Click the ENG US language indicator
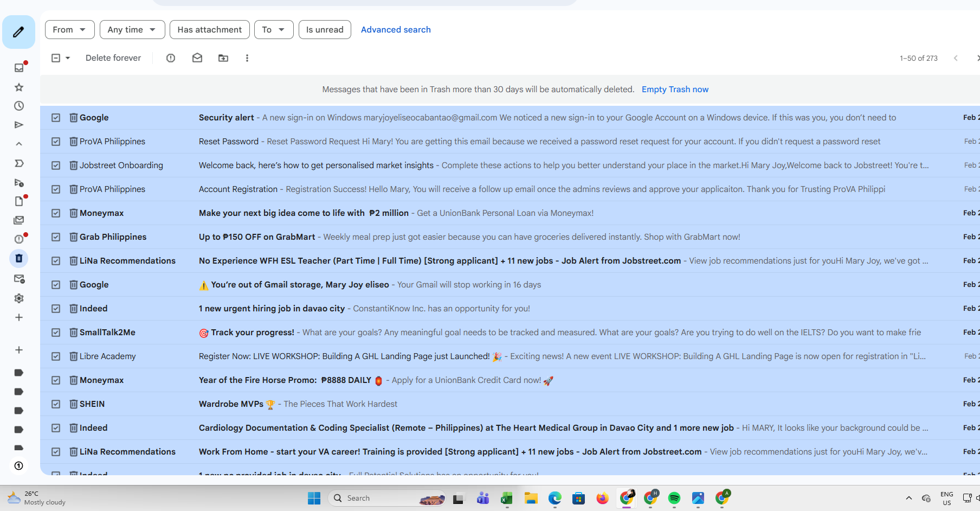This screenshot has width=980, height=511. tap(947, 499)
